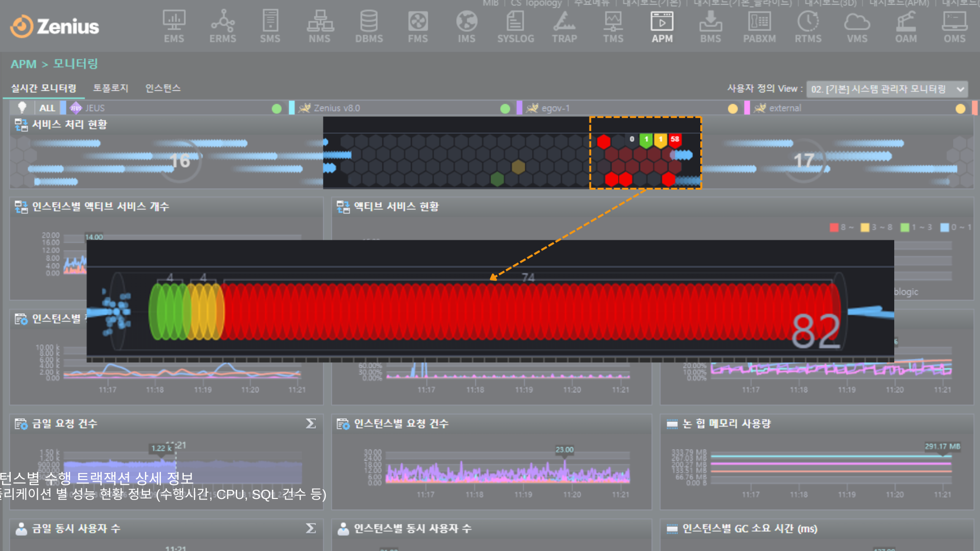Click the olive hexagon in the honeycomb
980x551 pixels.
[x=518, y=167]
